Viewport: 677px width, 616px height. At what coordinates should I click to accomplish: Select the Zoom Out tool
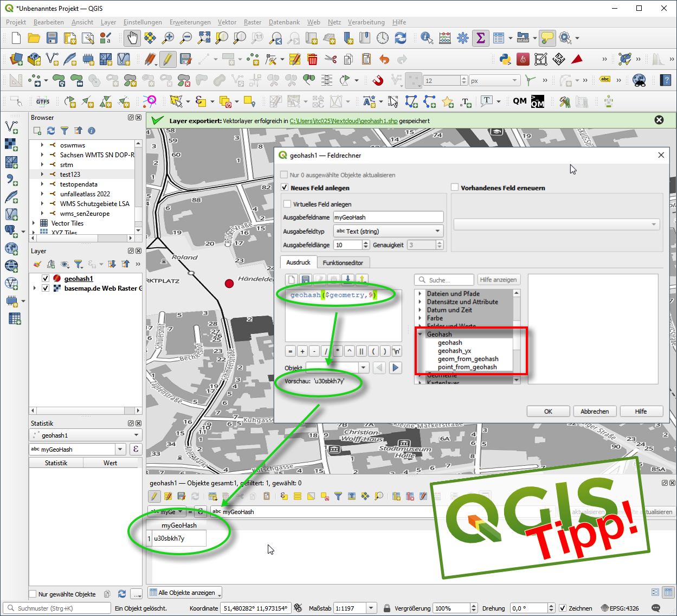[x=186, y=38]
